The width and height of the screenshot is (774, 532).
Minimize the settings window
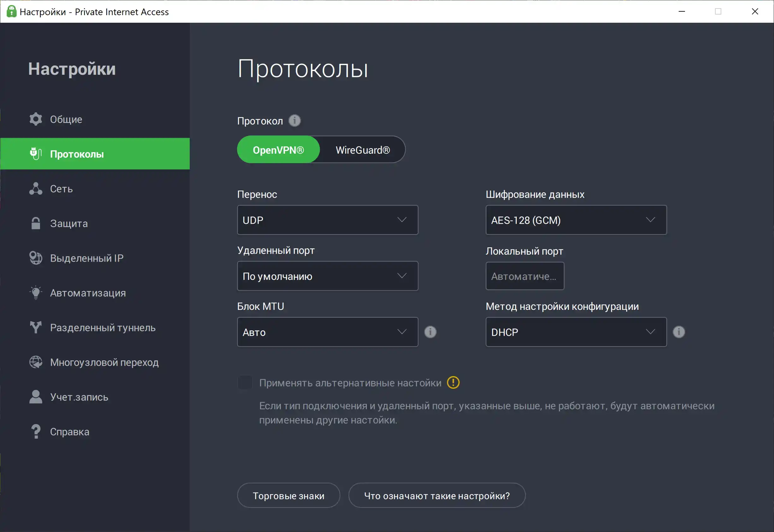point(682,11)
